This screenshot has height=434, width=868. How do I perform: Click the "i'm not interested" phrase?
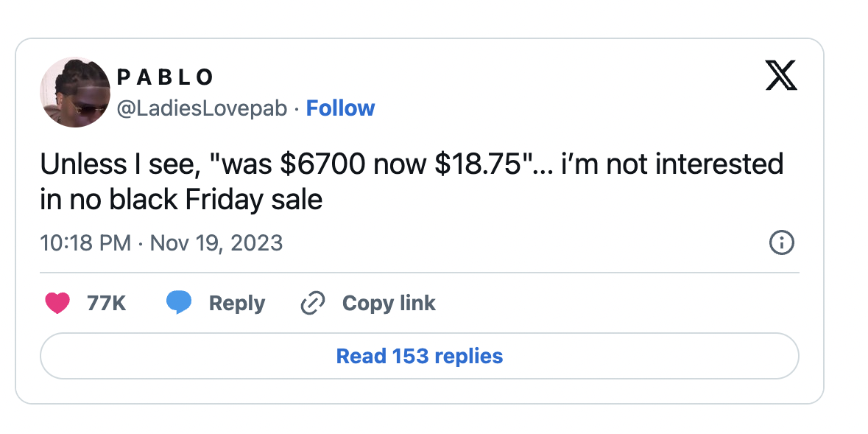(x=672, y=164)
